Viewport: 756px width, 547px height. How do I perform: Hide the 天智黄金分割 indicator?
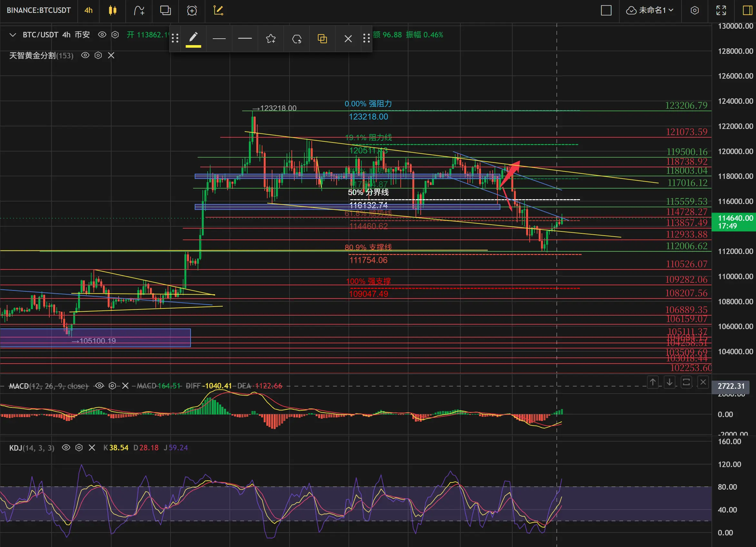point(85,55)
